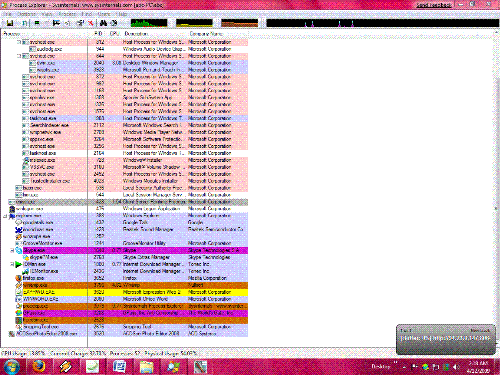
Task: Sort by the Company Name column header
Action: (x=218, y=34)
